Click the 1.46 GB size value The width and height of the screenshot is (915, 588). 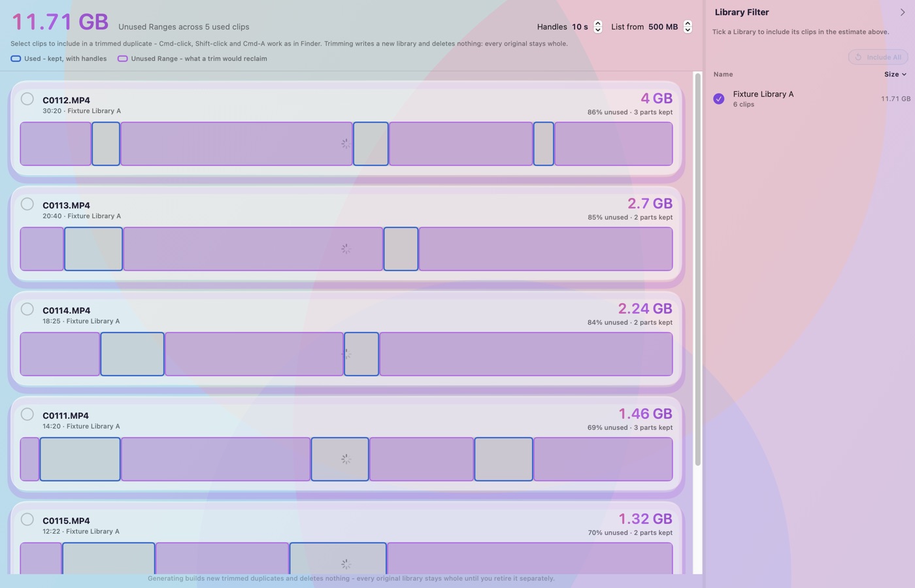click(645, 414)
